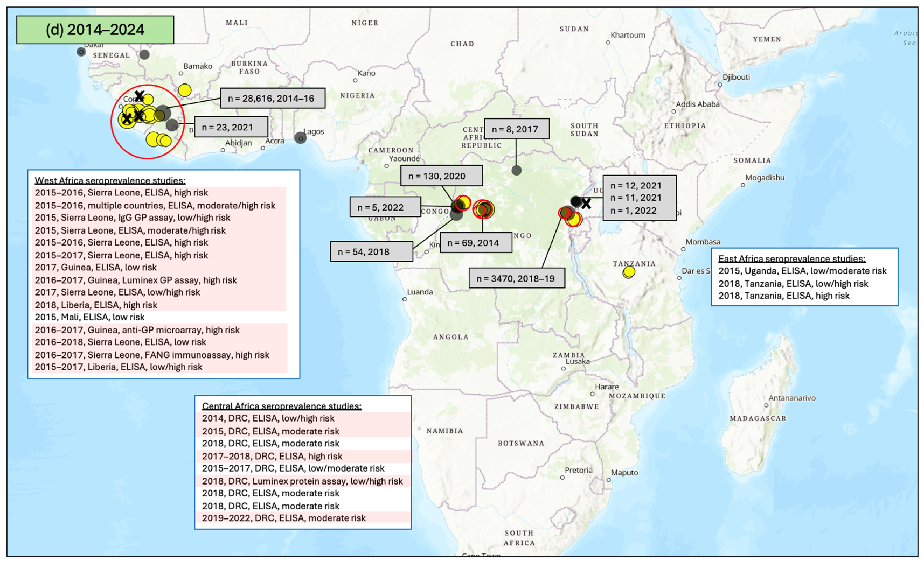Image resolution: width=924 pixels, height=561 pixels.
Task: Click the 2018, DRC, Luminex protein assay entry
Action: [x=302, y=481]
